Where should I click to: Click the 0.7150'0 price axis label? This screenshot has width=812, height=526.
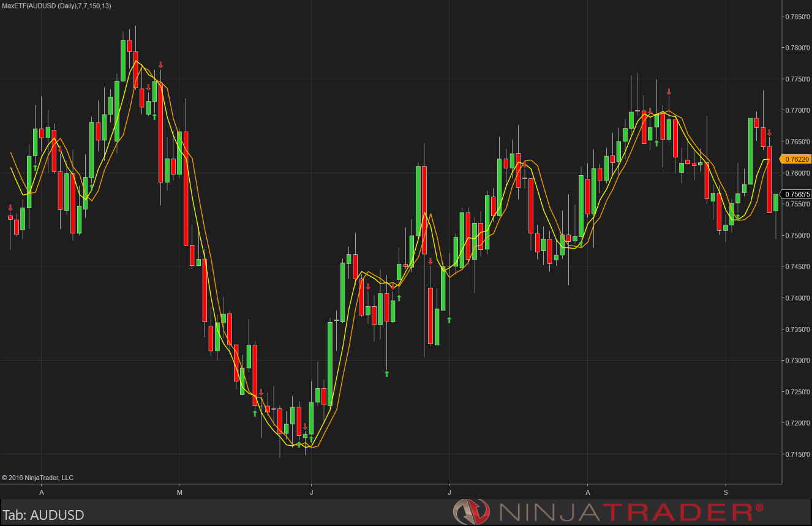click(x=797, y=454)
